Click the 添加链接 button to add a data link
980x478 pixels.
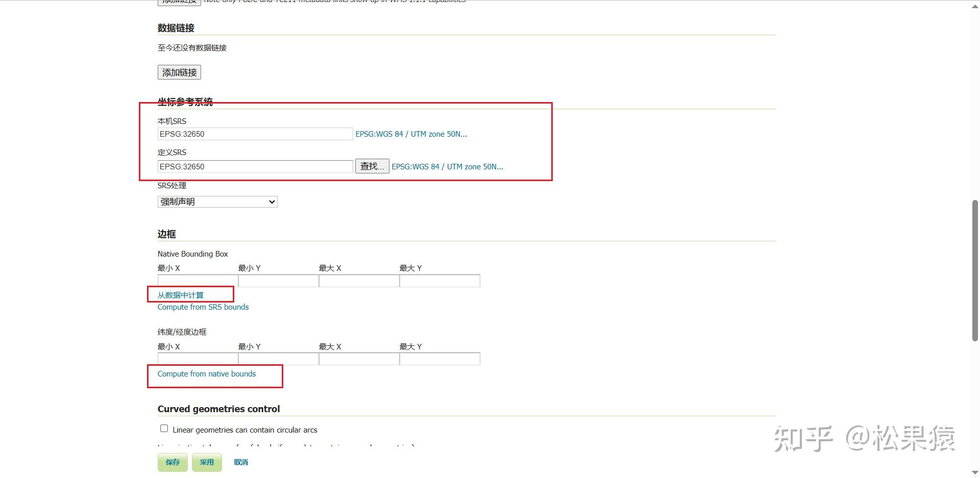[x=179, y=72]
